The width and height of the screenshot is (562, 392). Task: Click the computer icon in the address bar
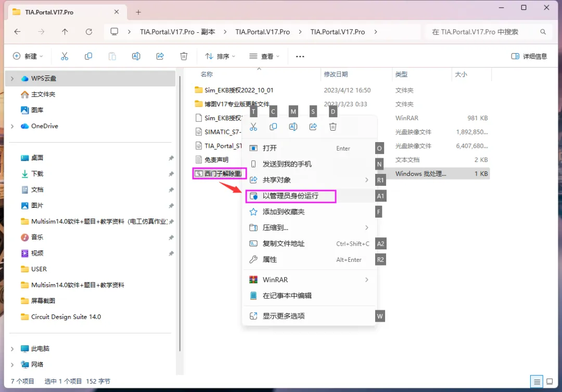coord(114,32)
